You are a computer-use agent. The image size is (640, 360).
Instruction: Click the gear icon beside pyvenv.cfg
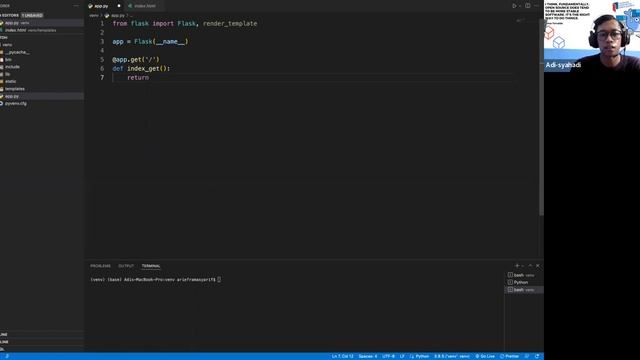point(2,104)
